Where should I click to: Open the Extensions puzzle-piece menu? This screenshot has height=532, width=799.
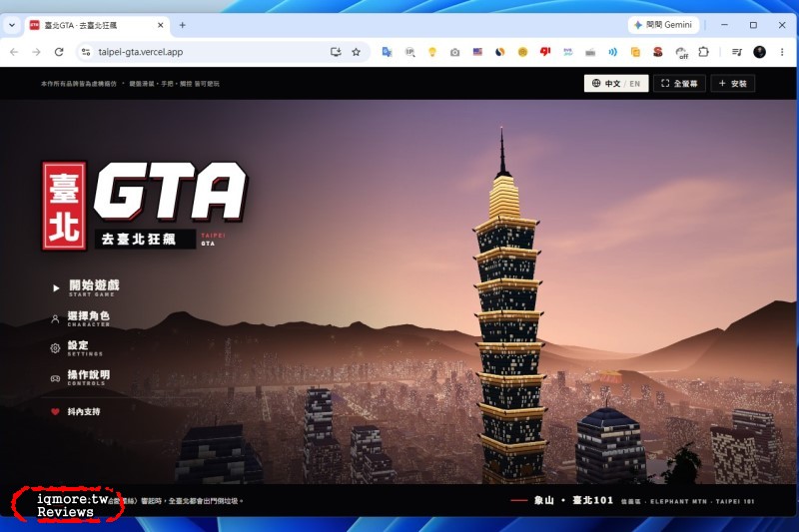[703, 52]
